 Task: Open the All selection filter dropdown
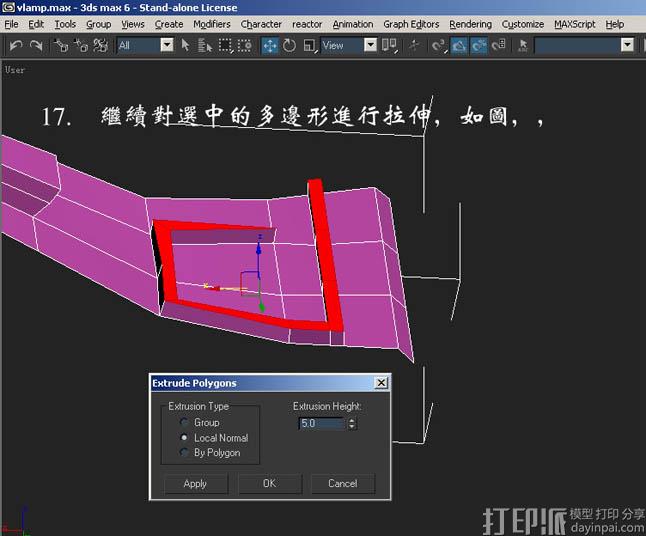166,45
